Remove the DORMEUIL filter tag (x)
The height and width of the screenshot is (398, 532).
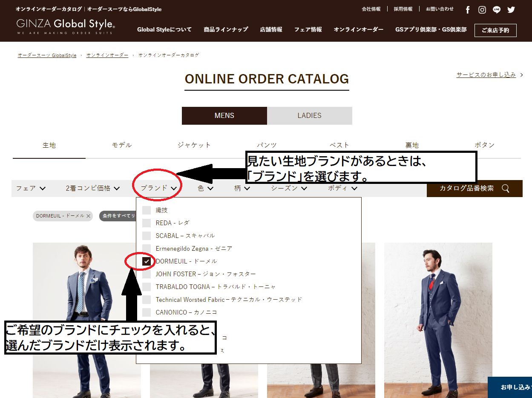pyautogui.click(x=88, y=216)
